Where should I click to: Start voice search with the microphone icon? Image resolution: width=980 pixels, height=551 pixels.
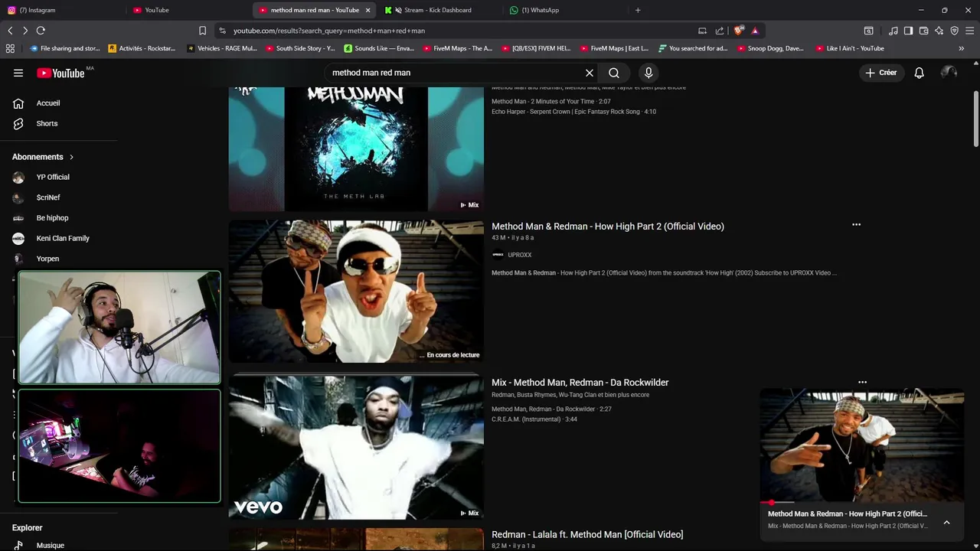pos(648,73)
